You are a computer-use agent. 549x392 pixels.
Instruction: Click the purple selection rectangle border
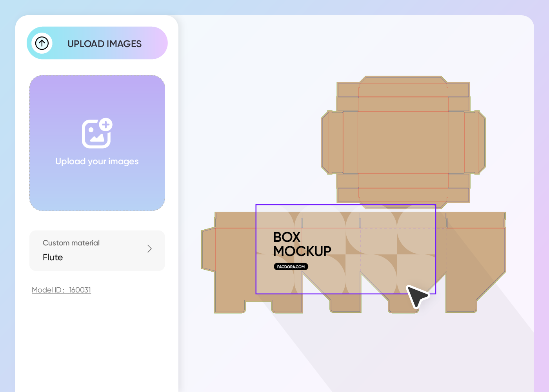(345, 205)
